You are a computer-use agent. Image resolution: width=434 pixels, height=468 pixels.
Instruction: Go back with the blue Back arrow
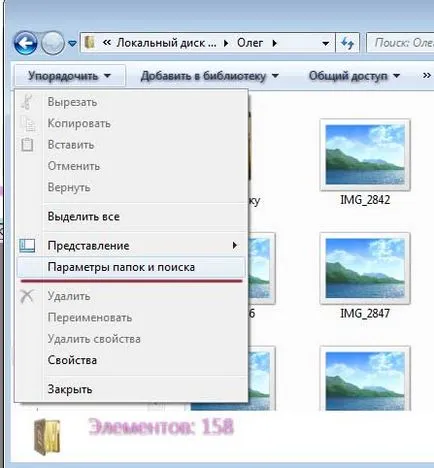25,43
